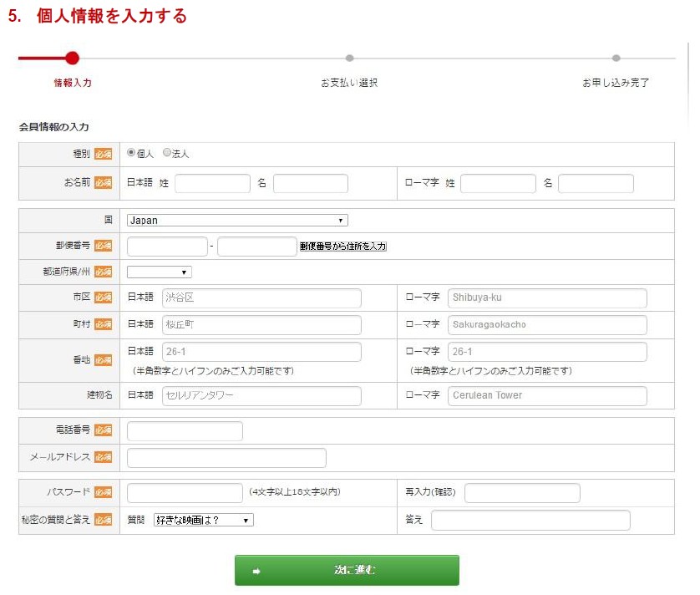Screen dimensions: 700x595
Task: Click the 電話番号 input field
Action: [x=185, y=431]
